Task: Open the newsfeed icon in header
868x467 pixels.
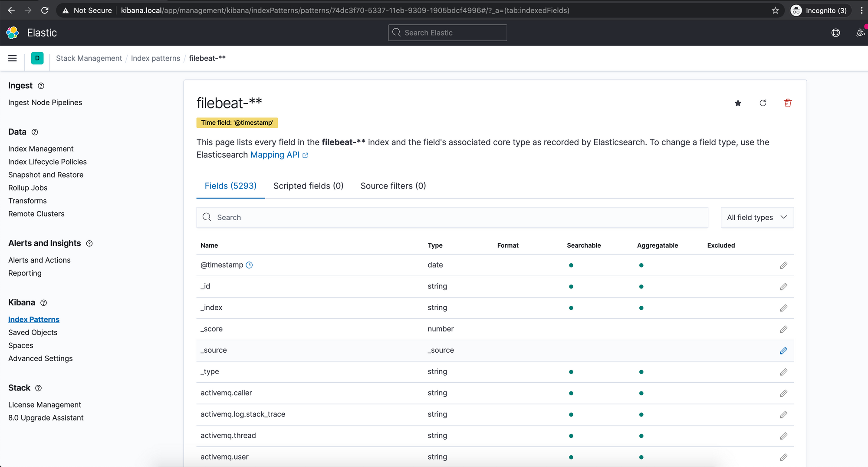Action: click(860, 33)
